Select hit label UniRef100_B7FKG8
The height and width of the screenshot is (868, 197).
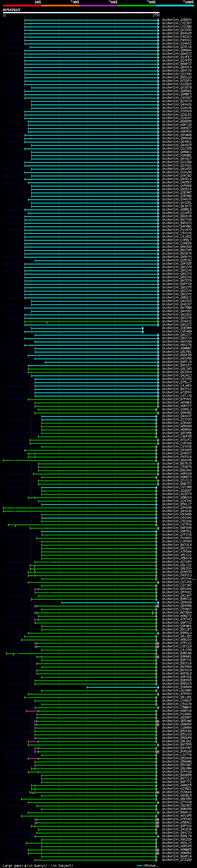[176, 772]
